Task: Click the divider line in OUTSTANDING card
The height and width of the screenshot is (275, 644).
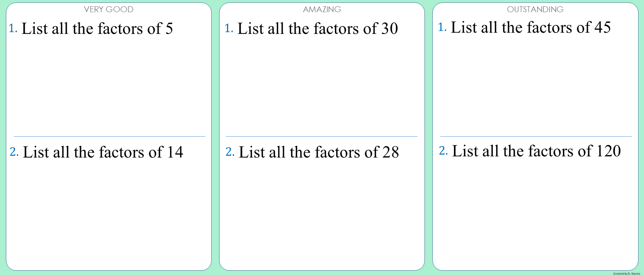Action: pyautogui.click(x=536, y=136)
